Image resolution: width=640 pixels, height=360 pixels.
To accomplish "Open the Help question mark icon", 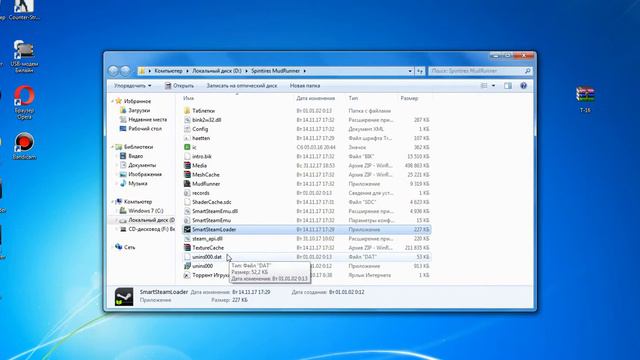I will [x=523, y=86].
